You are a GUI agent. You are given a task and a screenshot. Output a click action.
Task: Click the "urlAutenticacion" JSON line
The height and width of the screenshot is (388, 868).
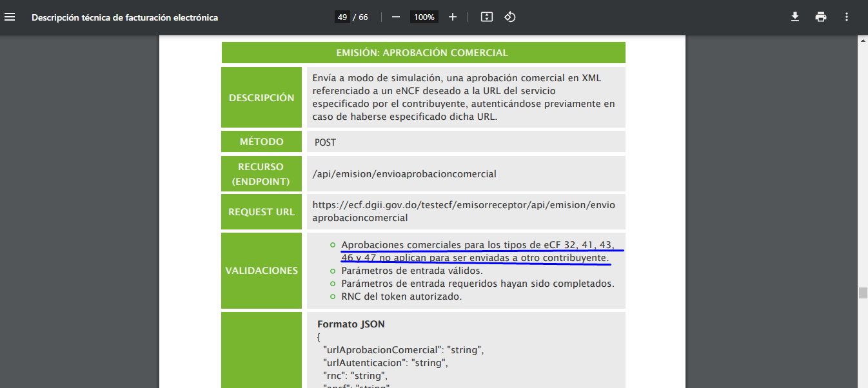385,363
